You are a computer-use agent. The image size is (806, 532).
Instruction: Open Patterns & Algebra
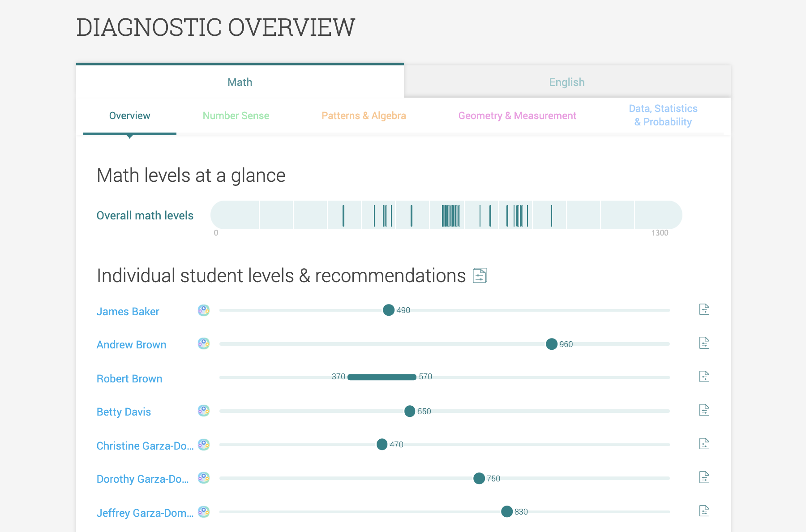point(364,116)
